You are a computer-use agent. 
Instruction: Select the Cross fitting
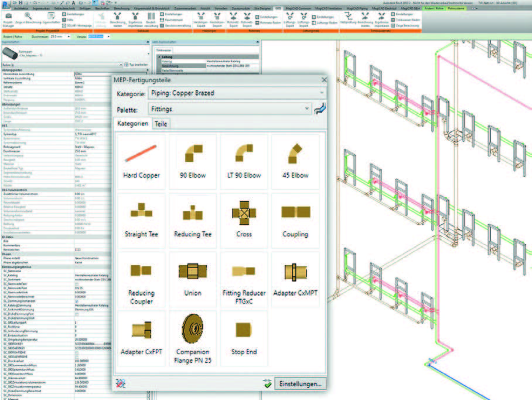(x=244, y=220)
